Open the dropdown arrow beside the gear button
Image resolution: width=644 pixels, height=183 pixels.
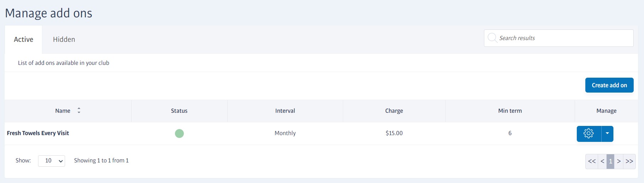pyautogui.click(x=607, y=133)
